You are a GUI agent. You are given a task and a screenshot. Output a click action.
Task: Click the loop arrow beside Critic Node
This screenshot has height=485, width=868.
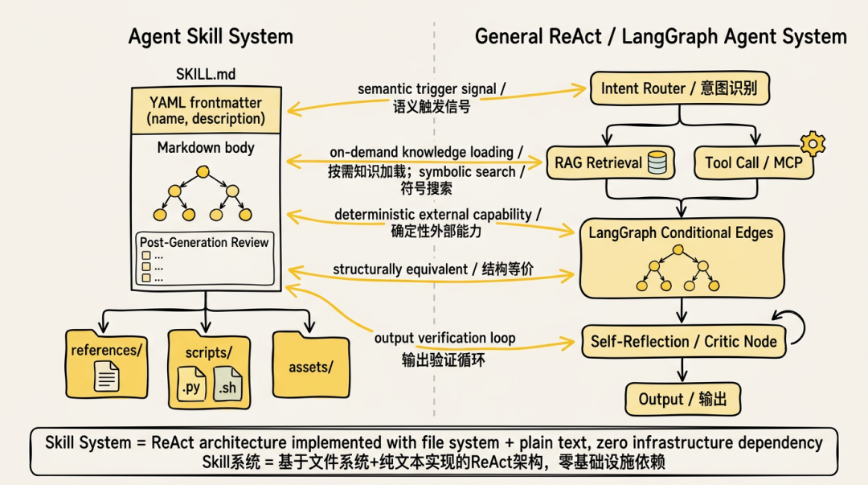pos(789,327)
